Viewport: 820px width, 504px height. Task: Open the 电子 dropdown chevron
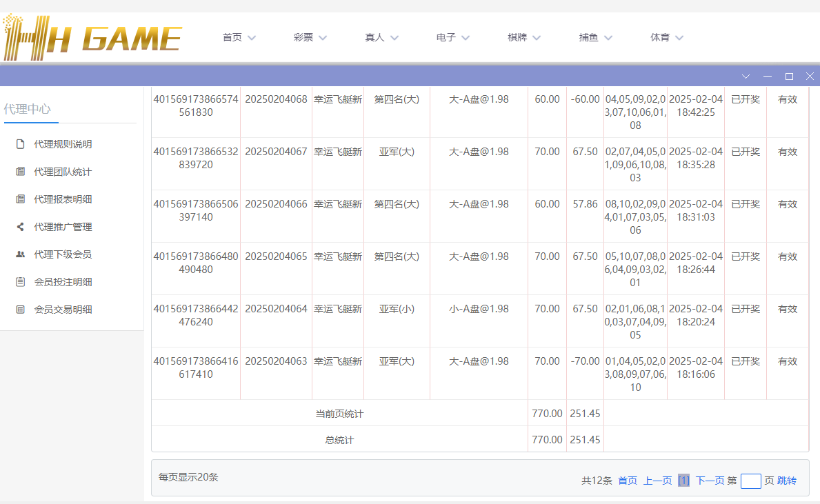[466, 38]
